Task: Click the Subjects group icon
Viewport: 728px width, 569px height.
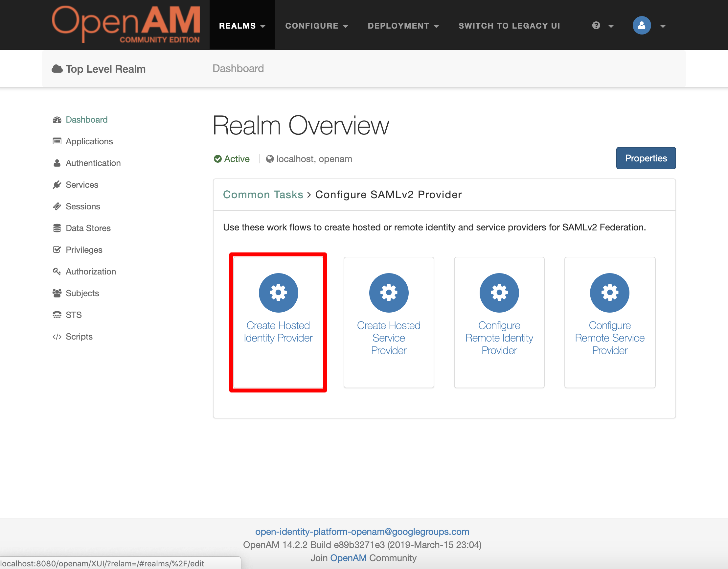Action: pyautogui.click(x=57, y=293)
